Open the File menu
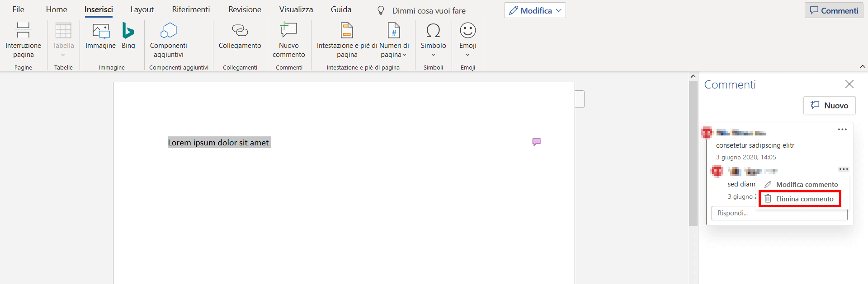The image size is (868, 284). coord(19,9)
